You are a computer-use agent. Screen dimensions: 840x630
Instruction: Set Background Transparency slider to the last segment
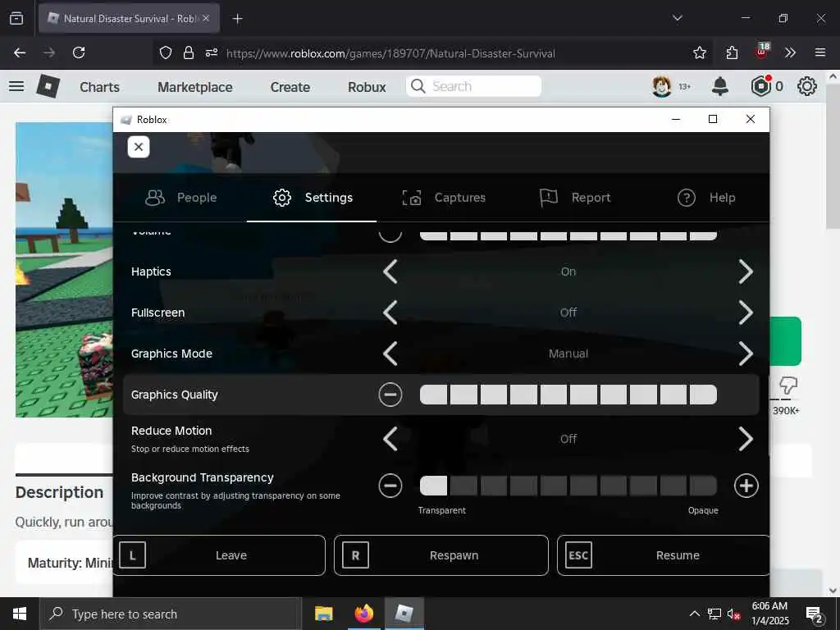click(x=703, y=486)
